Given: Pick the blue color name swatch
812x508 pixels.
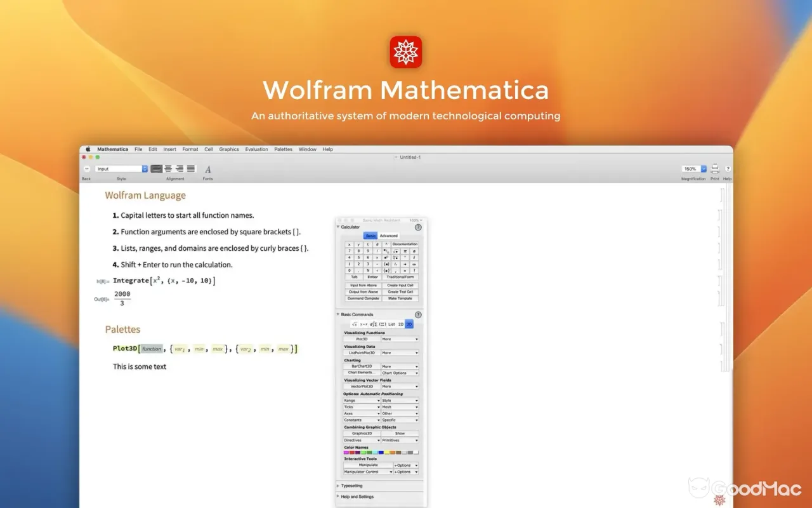Looking at the screenshot, I should [x=381, y=453].
